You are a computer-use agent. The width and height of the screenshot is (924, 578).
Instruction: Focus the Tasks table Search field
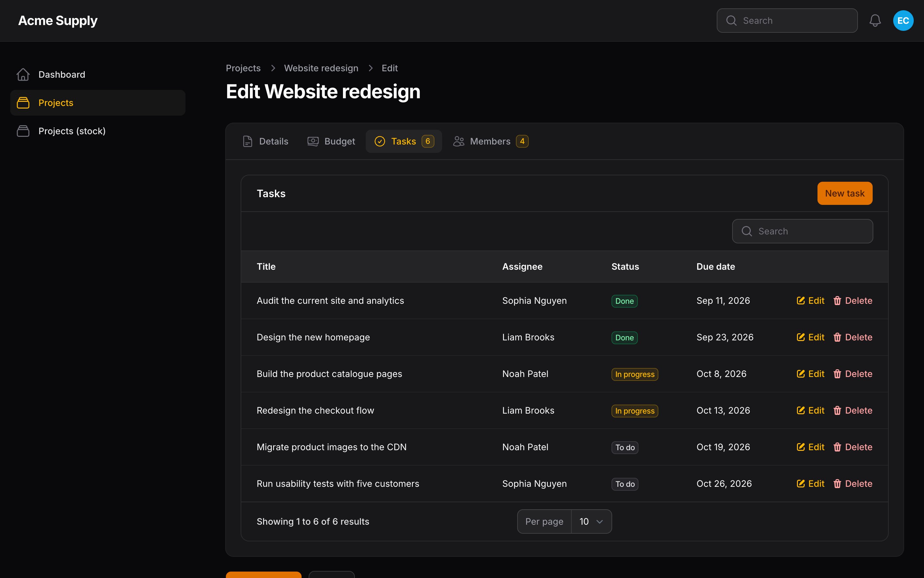[x=802, y=231]
